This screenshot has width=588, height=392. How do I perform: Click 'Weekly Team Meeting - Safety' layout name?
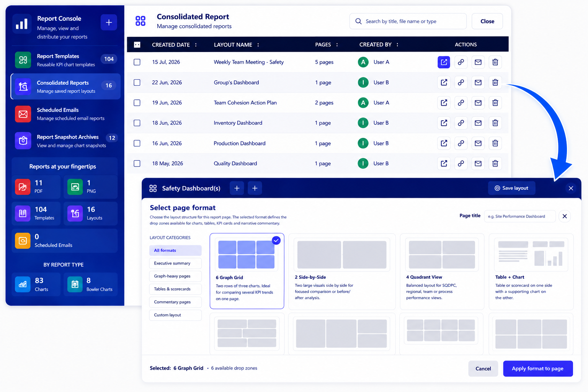pos(249,62)
